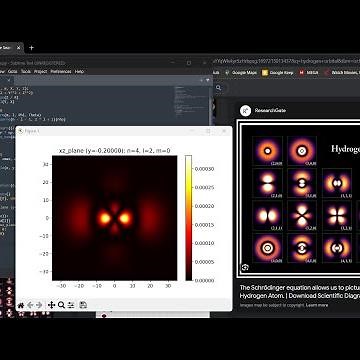Screen dimensions: 360x360
Task: Click the n=4 orbital heatmap plot
Action: pyautogui.click(x=115, y=218)
